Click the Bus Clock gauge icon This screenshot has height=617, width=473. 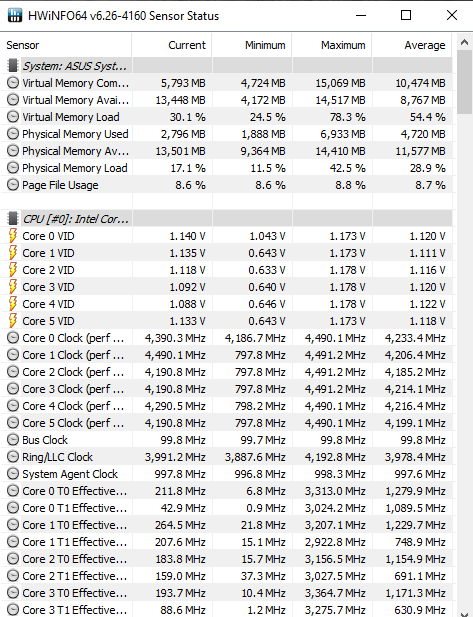tap(13, 440)
